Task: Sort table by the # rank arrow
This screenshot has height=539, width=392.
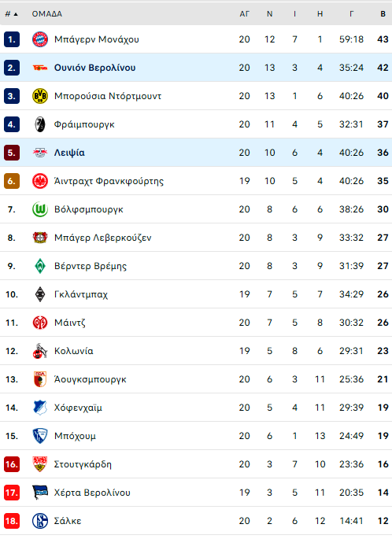Action: pyautogui.click(x=11, y=14)
